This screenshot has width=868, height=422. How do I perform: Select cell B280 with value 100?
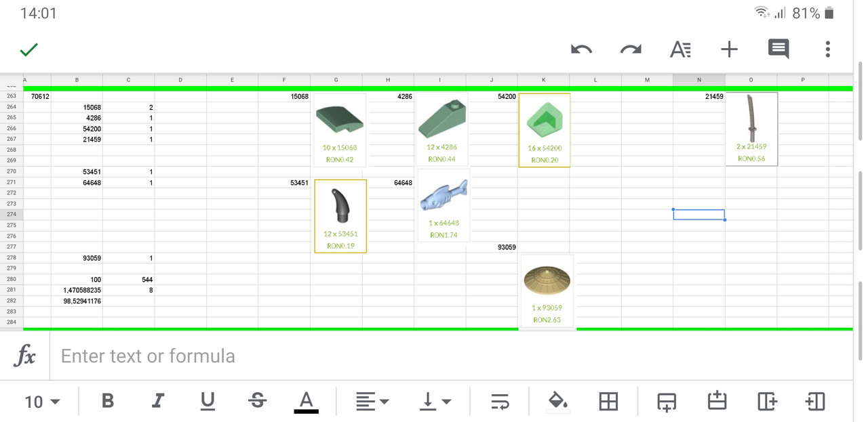(77, 279)
